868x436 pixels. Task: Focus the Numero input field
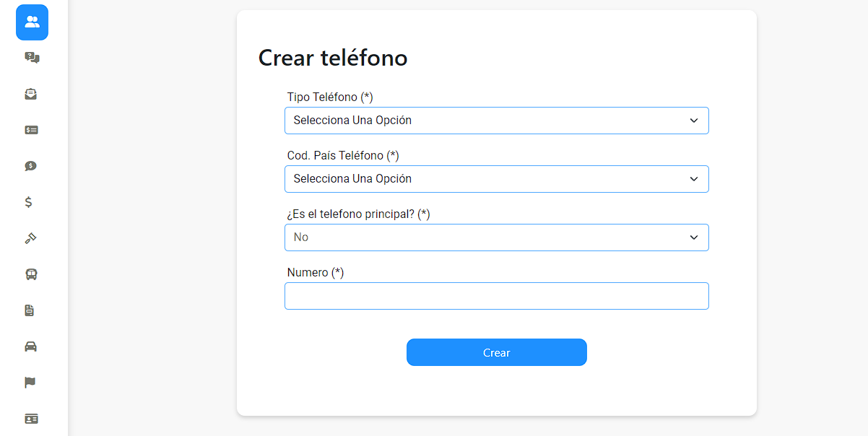pos(497,296)
